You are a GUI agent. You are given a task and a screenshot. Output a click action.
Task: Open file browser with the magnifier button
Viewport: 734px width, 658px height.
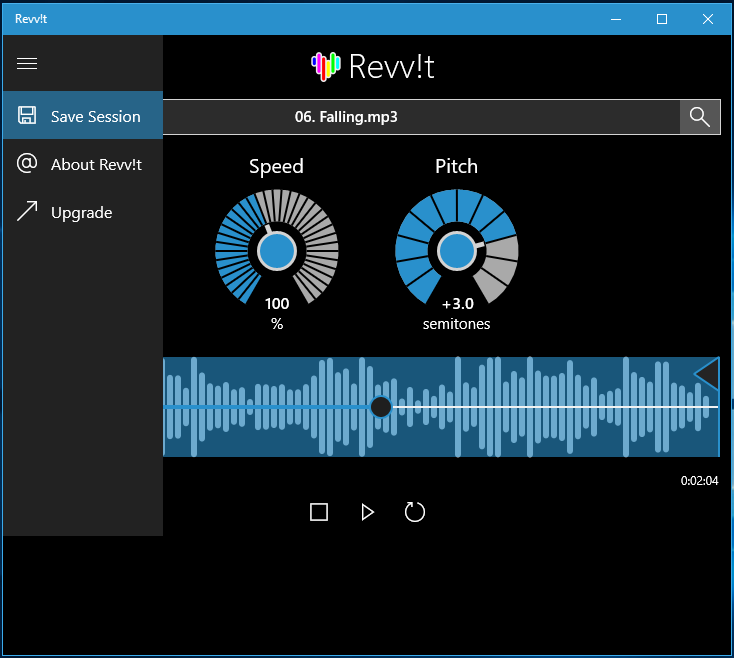700,117
